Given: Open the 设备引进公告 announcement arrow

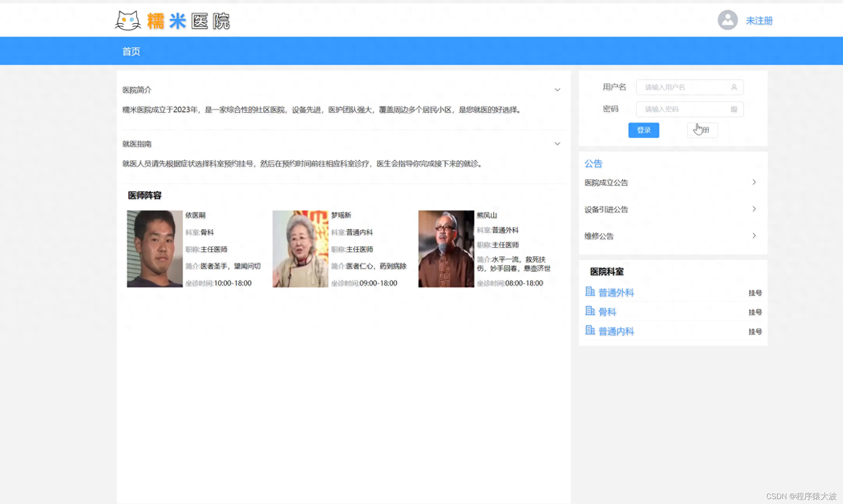Looking at the screenshot, I should pos(754,209).
